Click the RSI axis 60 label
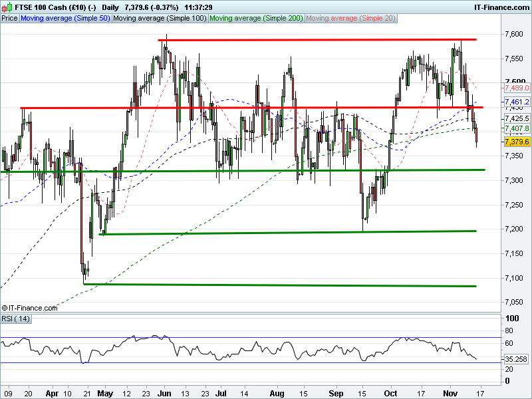 (509, 343)
